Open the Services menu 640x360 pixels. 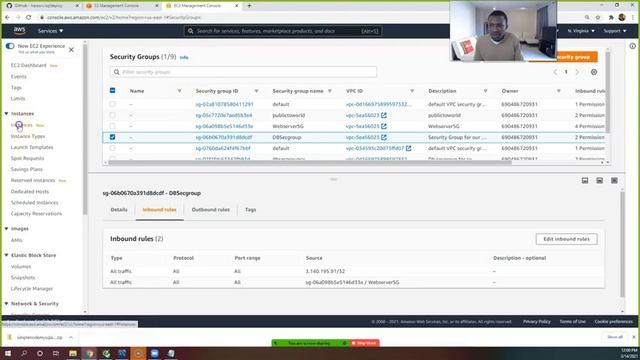coord(50,31)
